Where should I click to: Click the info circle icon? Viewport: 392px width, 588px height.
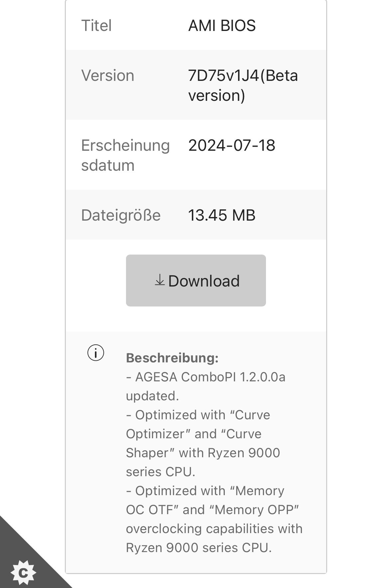[96, 352]
